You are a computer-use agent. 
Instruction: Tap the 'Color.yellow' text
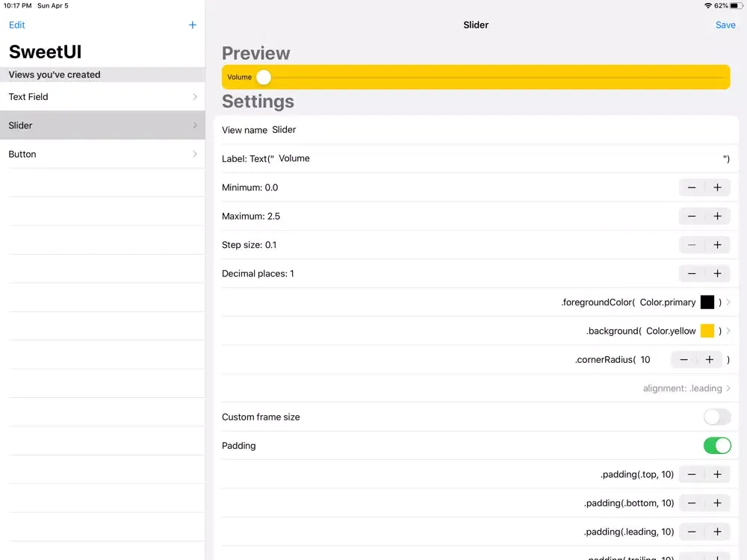tap(671, 331)
